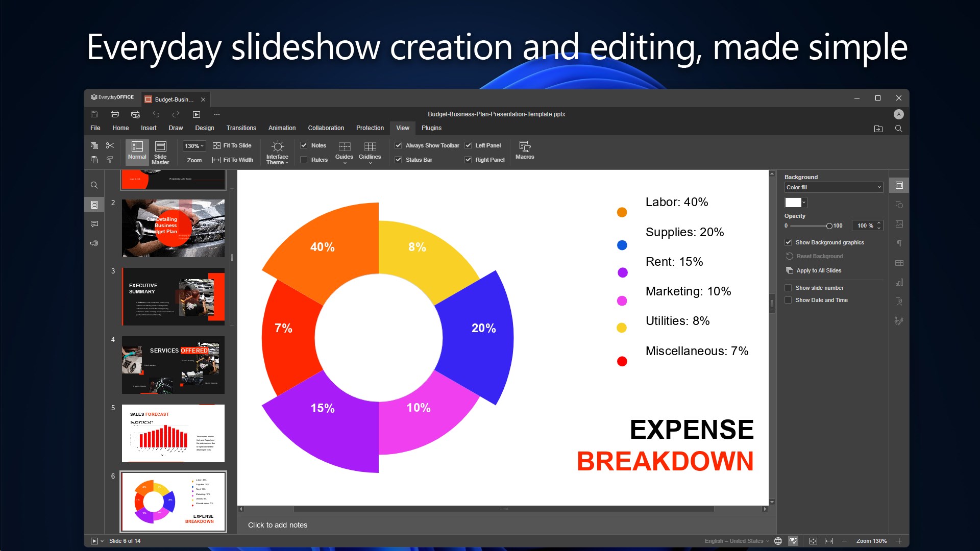Toggle the Left Panel checkbox

[x=468, y=145]
